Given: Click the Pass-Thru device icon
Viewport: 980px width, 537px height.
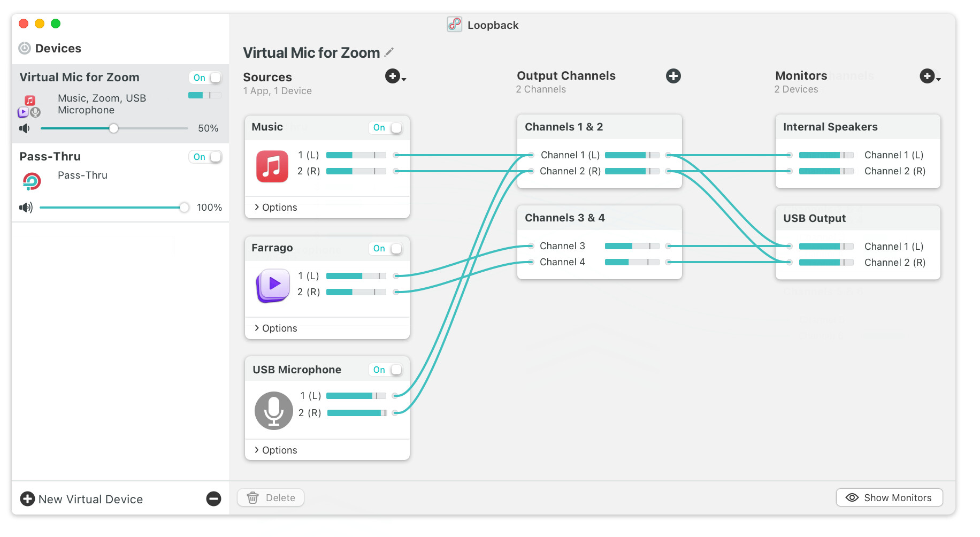Looking at the screenshot, I should pos(32,181).
